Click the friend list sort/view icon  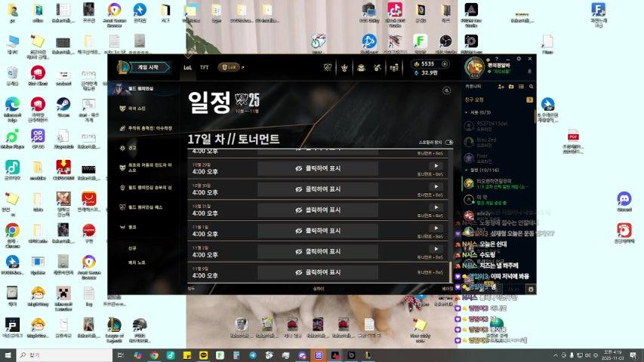pyautogui.click(x=521, y=87)
